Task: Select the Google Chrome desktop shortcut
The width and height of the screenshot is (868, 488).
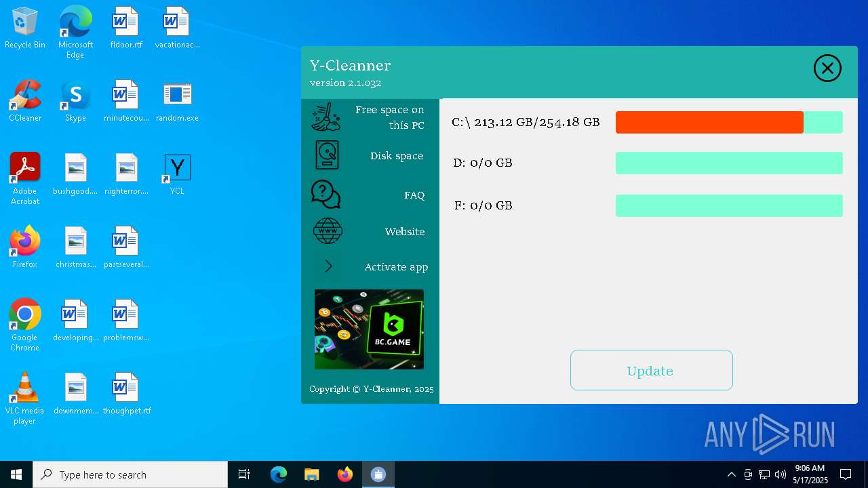Action: point(25,325)
